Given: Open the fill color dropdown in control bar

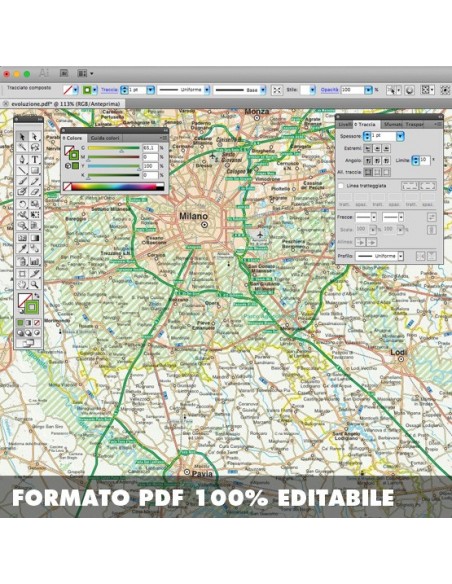Looking at the screenshot, I should (x=75, y=90).
